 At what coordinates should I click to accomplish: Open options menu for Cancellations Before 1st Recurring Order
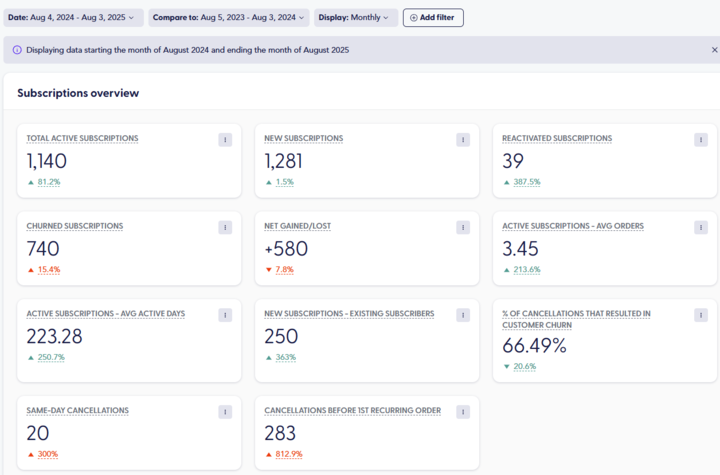(463, 412)
